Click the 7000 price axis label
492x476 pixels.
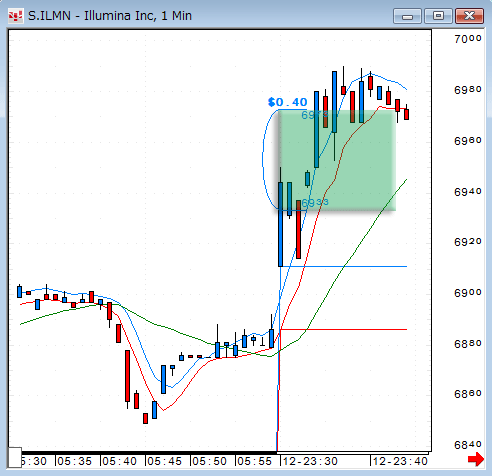[x=468, y=39]
